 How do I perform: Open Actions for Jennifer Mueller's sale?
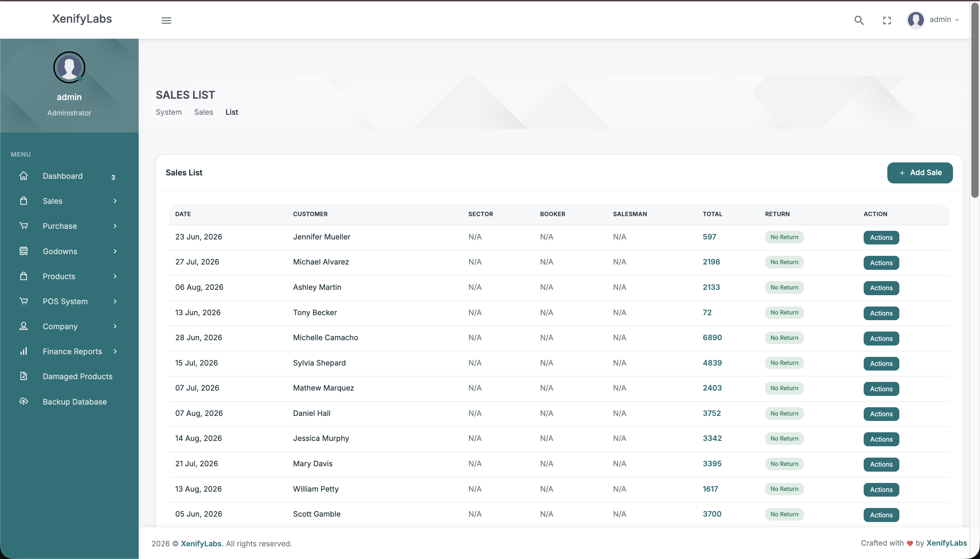[881, 237]
